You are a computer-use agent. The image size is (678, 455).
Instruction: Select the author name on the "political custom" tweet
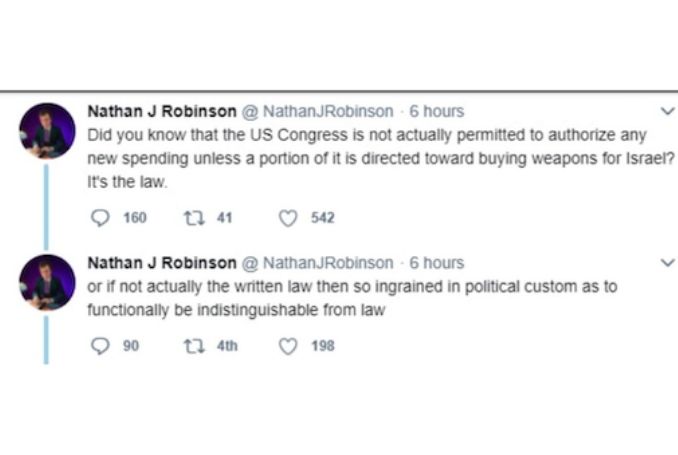[x=162, y=263]
